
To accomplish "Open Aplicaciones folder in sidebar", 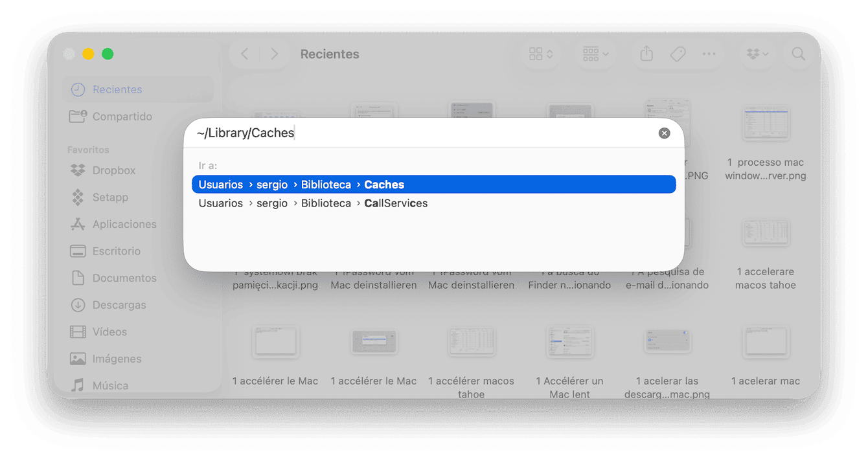I will click(138, 224).
